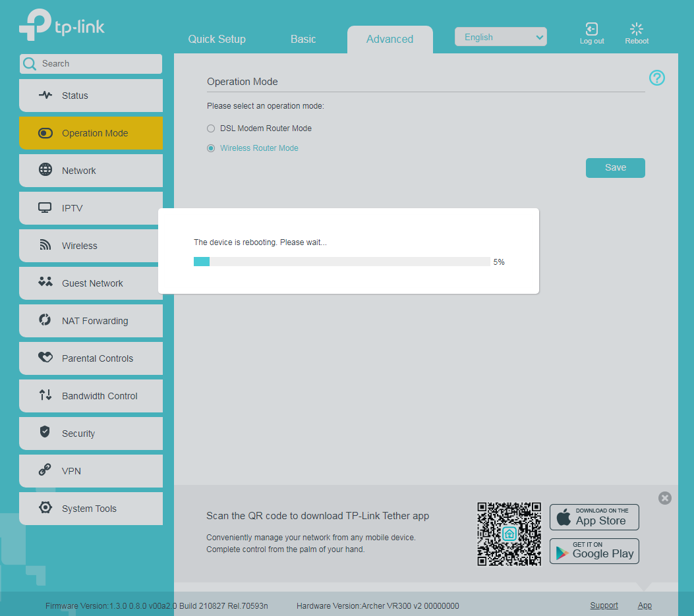Click the System Tools gear icon
This screenshot has height=616, width=694.
pos(45,507)
